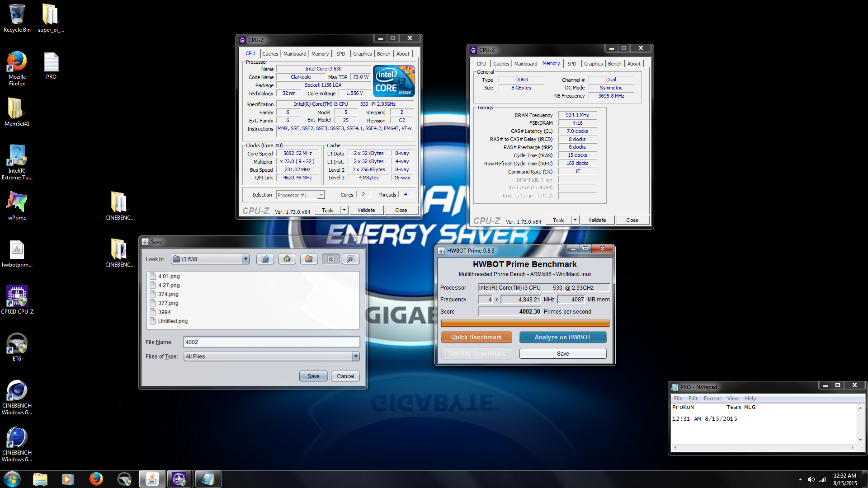This screenshot has width=868, height=488.
Task: Open Processor selection dropdown in CPU-Z
Action: tap(321, 195)
